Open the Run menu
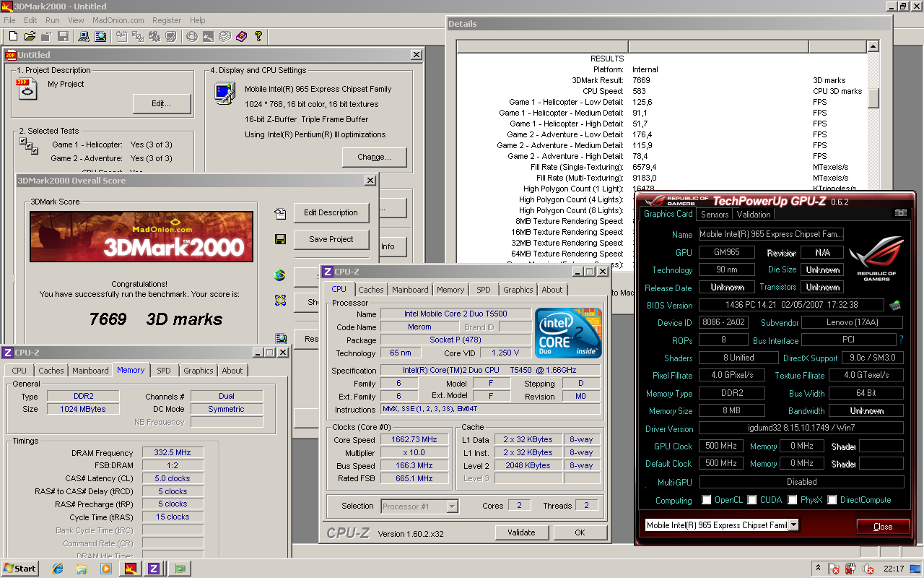The height and width of the screenshot is (578, 924). 53,20
